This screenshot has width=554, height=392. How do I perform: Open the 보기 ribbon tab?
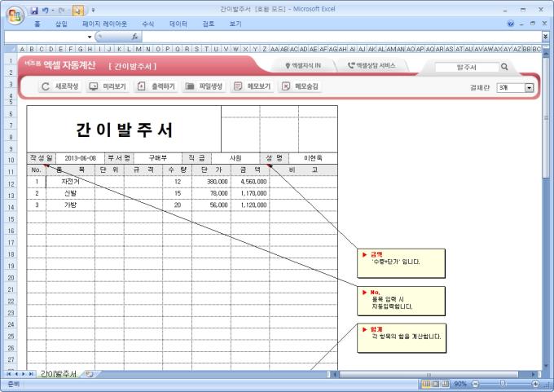tap(235, 24)
